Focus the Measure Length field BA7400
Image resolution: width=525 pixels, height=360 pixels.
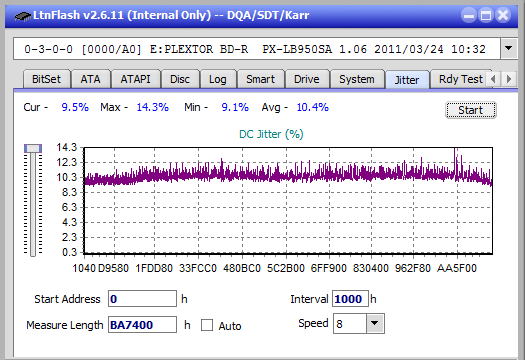pos(142,325)
